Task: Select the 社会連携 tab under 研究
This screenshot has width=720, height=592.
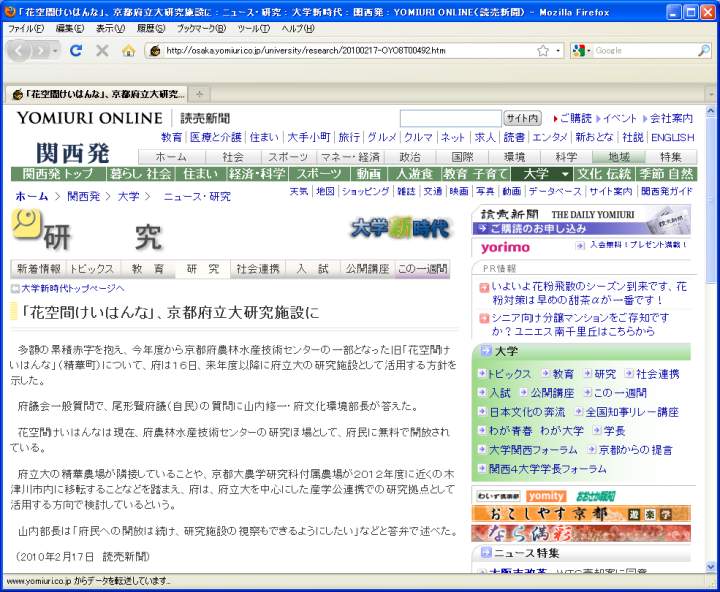Action: pyautogui.click(x=257, y=268)
